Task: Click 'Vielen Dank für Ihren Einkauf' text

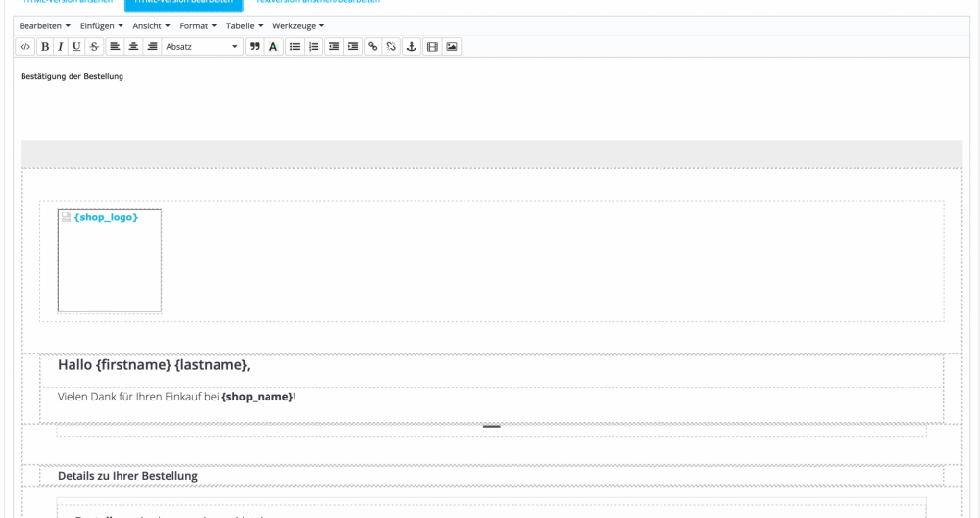Action: [130, 397]
